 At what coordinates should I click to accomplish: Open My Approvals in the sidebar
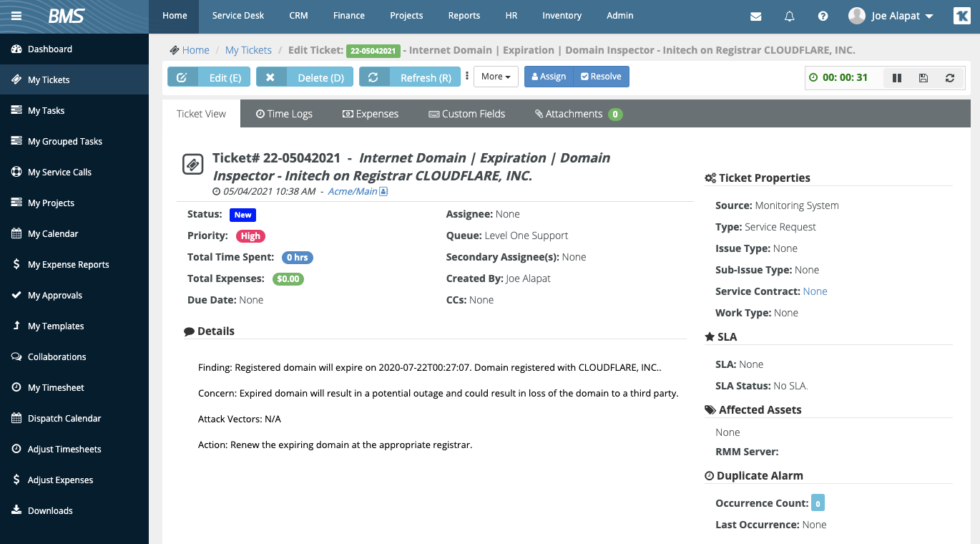(x=74, y=296)
